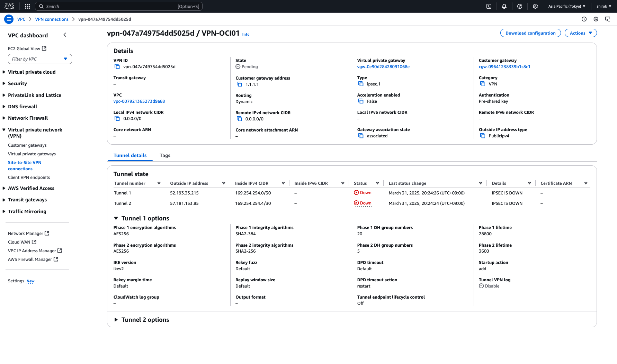The width and height of the screenshot is (617, 364).
Task: Copy Acceleration enabled False value
Action: (361, 101)
